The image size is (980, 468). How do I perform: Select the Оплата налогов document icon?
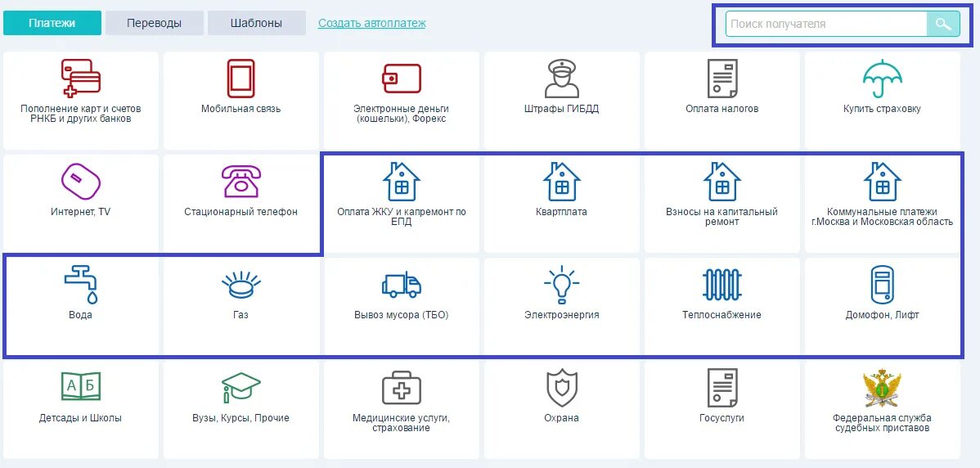(722, 78)
